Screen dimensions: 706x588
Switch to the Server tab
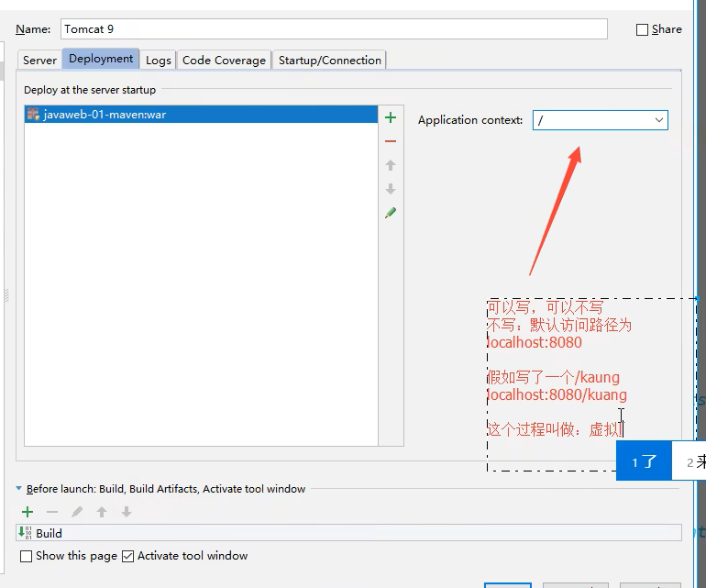[x=39, y=60]
